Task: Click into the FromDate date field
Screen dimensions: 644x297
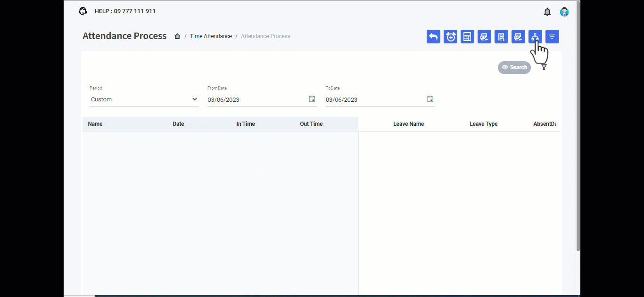Action: click(x=255, y=100)
